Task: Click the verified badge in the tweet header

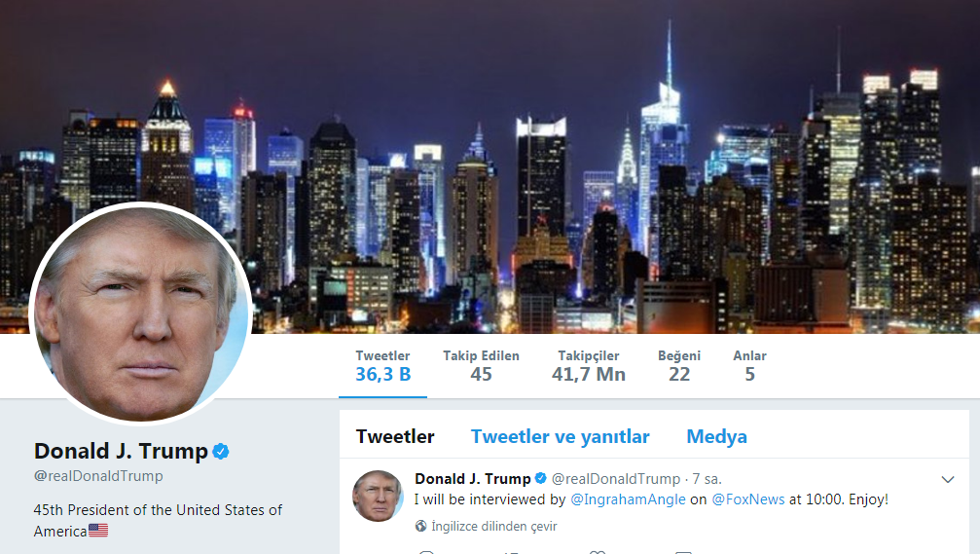Action: 541,478
